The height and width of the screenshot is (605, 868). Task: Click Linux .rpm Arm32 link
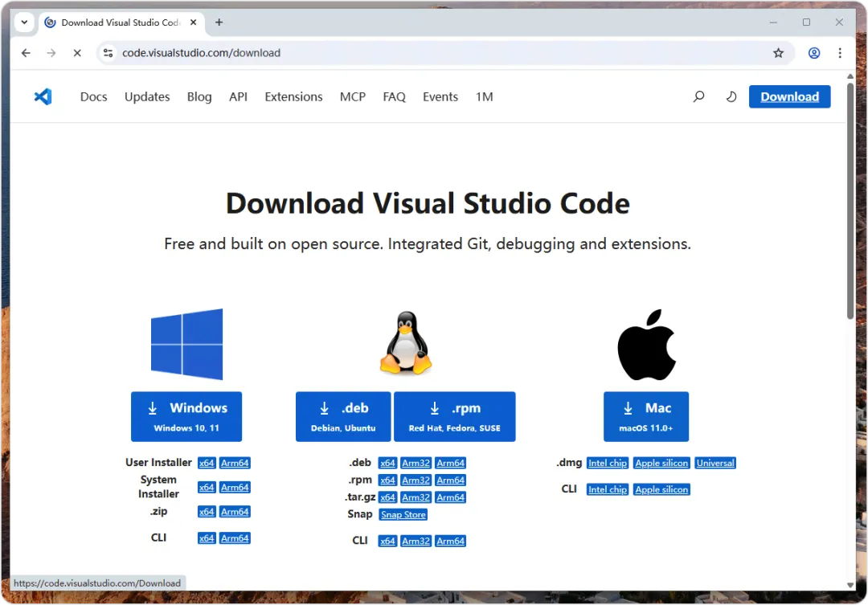[x=416, y=480]
